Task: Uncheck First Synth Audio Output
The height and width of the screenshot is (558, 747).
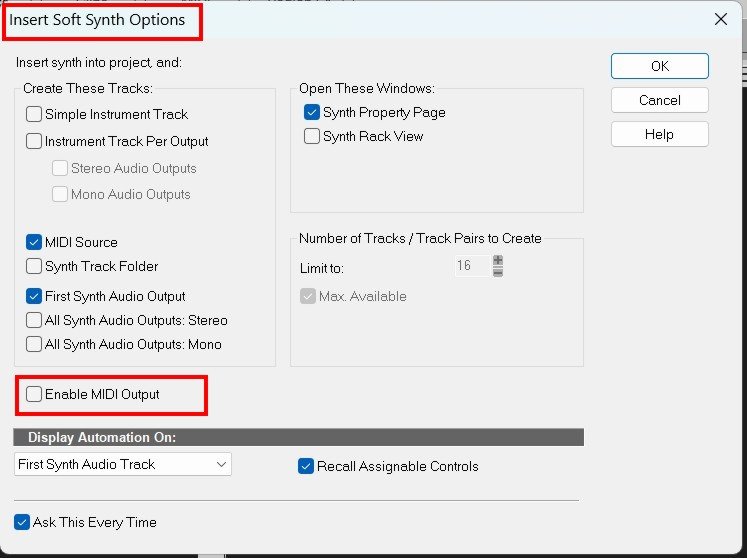Action: tap(34, 296)
